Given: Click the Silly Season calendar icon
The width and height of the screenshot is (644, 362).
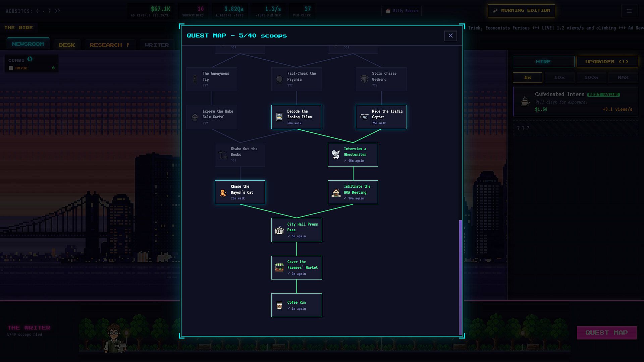Looking at the screenshot, I should pyautogui.click(x=388, y=11).
